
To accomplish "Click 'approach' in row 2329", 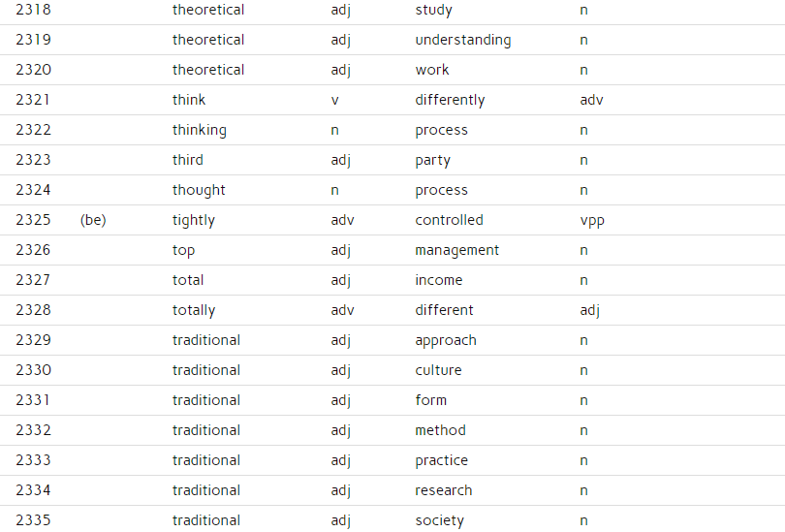I will point(446,340).
